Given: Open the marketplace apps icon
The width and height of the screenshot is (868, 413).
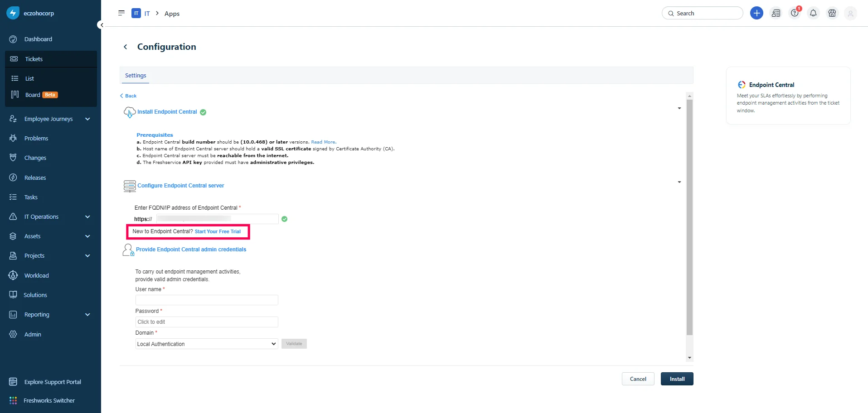Looking at the screenshot, I should [x=832, y=13].
